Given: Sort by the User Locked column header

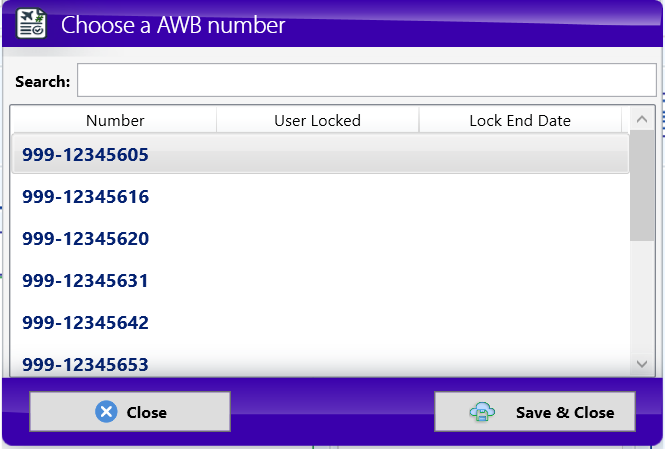Looking at the screenshot, I should coord(318,120).
